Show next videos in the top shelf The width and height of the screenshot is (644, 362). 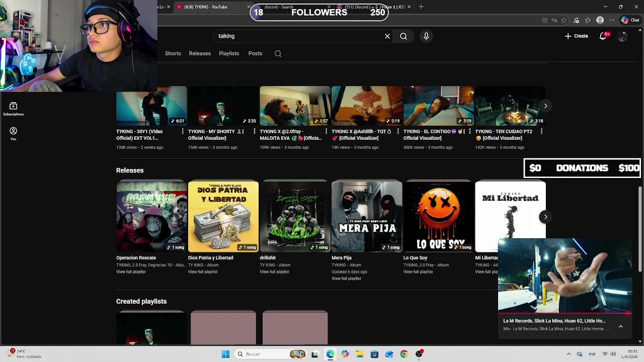click(x=545, y=106)
